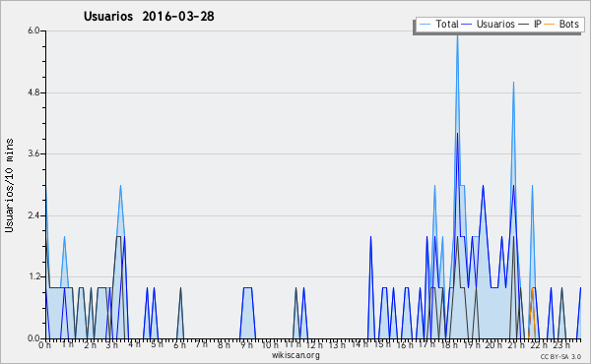Click the '0 h' x-axis label
The image size is (591, 364).
click(44, 344)
